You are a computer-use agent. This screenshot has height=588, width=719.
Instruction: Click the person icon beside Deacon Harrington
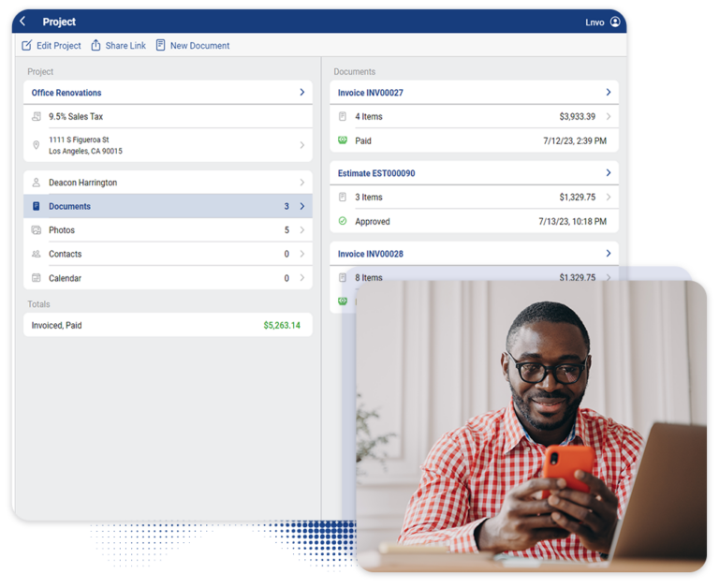(x=37, y=183)
